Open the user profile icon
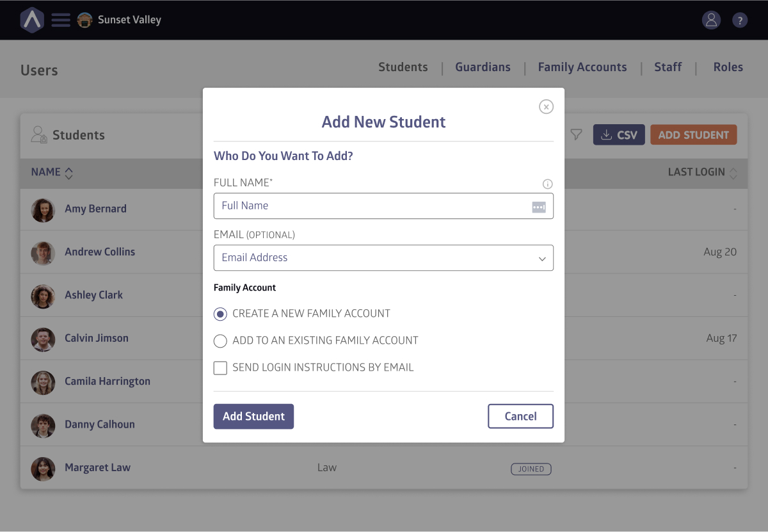 pyautogui.click(x=711, y=20)
